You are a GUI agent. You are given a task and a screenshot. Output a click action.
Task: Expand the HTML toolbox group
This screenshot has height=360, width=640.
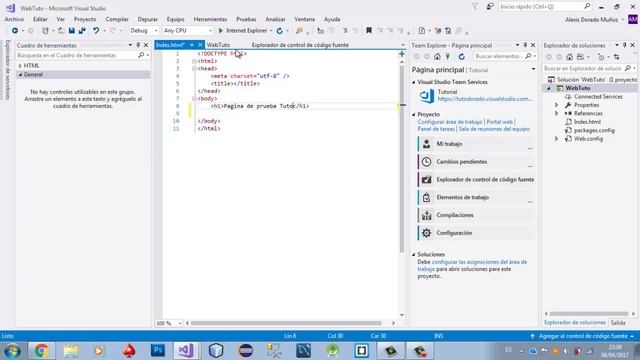[20, 66]
